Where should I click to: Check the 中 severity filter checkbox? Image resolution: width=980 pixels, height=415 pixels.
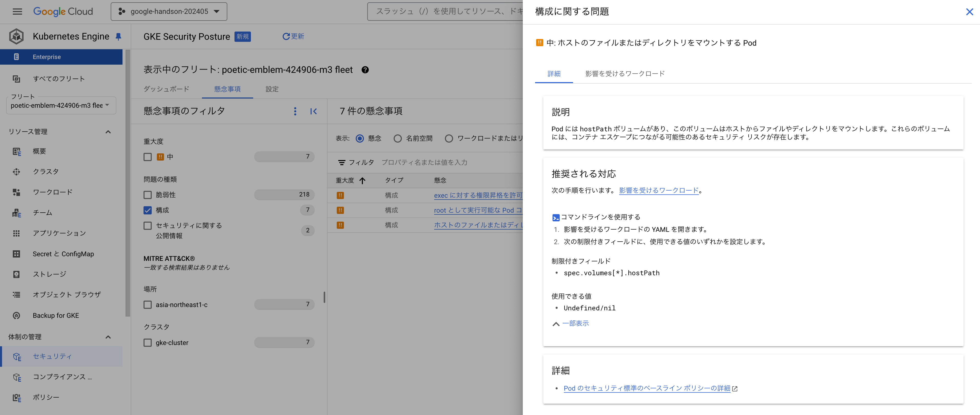148,157
